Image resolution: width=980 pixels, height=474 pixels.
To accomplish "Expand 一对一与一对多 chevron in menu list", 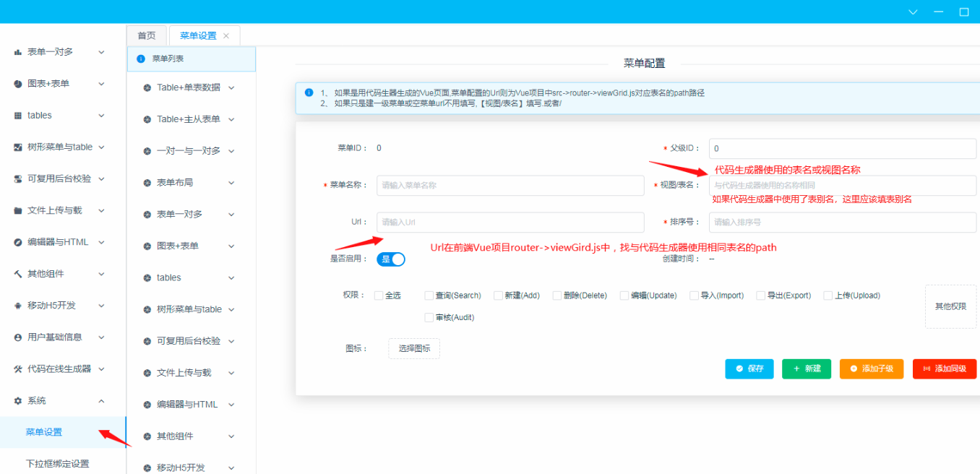I will [231, 151].
